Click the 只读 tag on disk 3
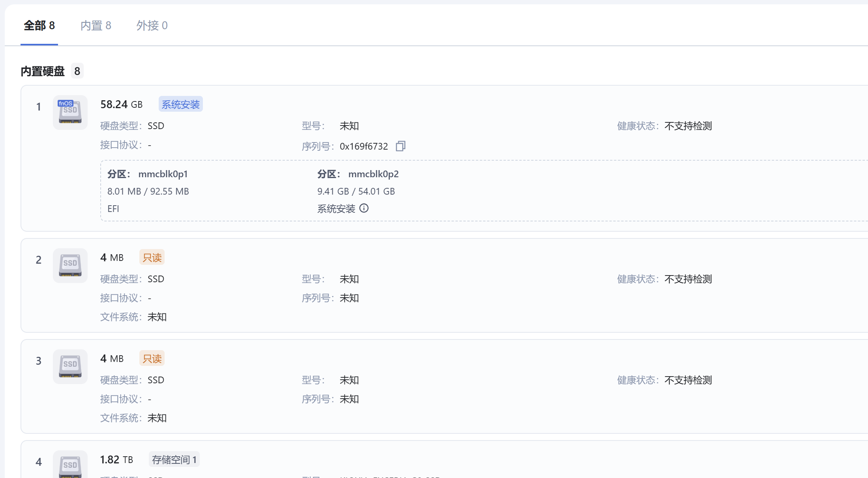868x478 pixels. pyautogui.click(x=152, y=358)
